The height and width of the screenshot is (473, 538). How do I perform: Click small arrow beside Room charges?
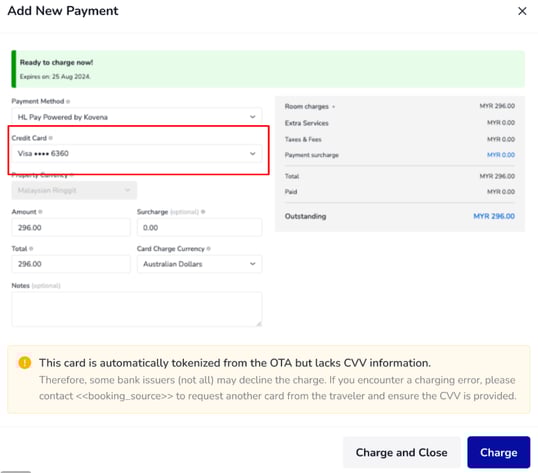tap(334, 107)
